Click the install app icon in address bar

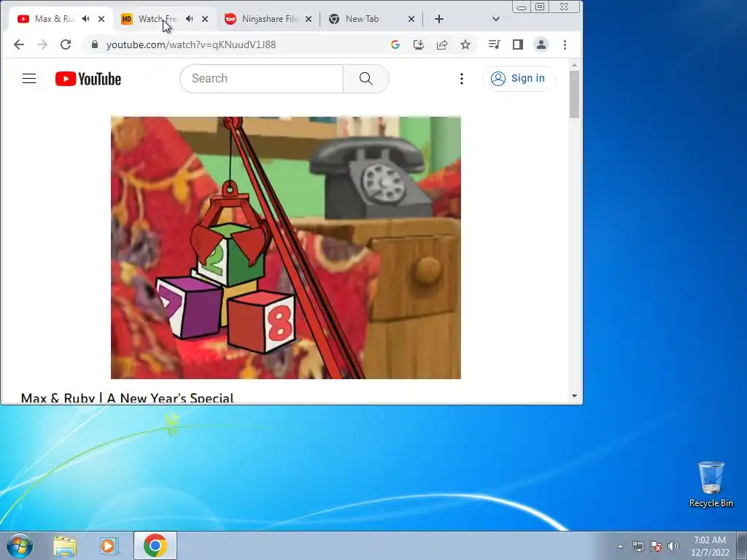[418, 44]
